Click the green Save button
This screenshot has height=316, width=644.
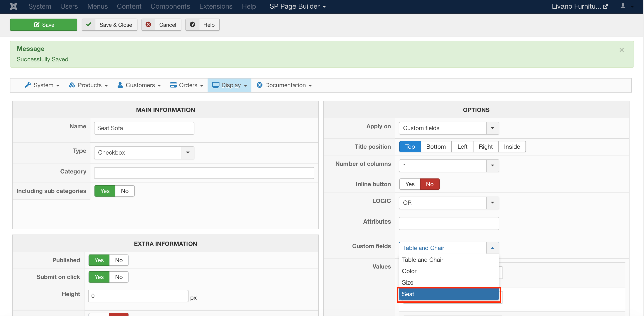pos(44,25)
